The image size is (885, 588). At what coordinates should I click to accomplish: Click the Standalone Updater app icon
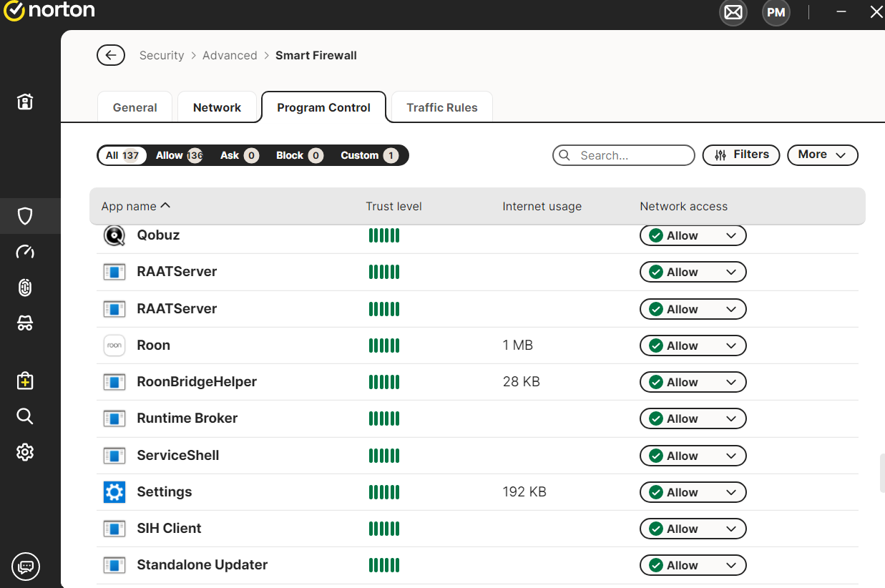tap(114, 565)
